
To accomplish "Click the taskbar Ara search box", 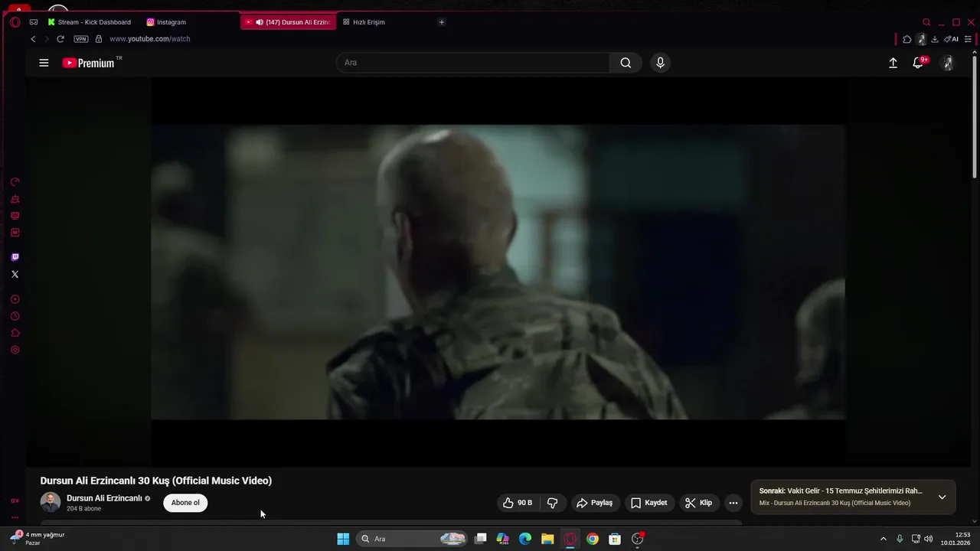I will point(413,539).
